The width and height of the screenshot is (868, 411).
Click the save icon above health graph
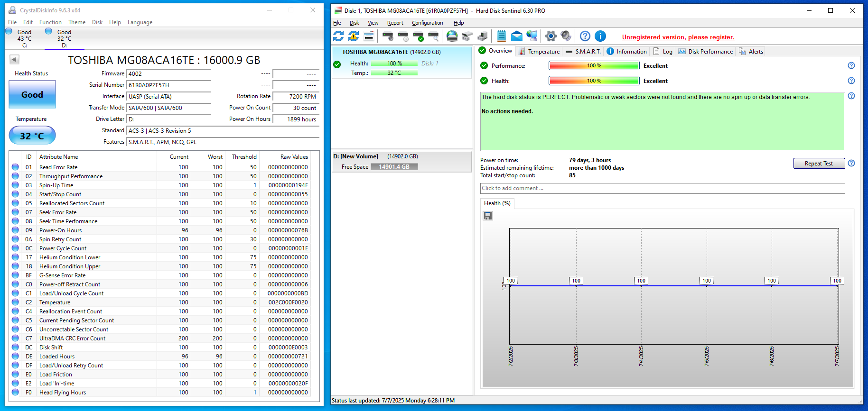point(488,216)
